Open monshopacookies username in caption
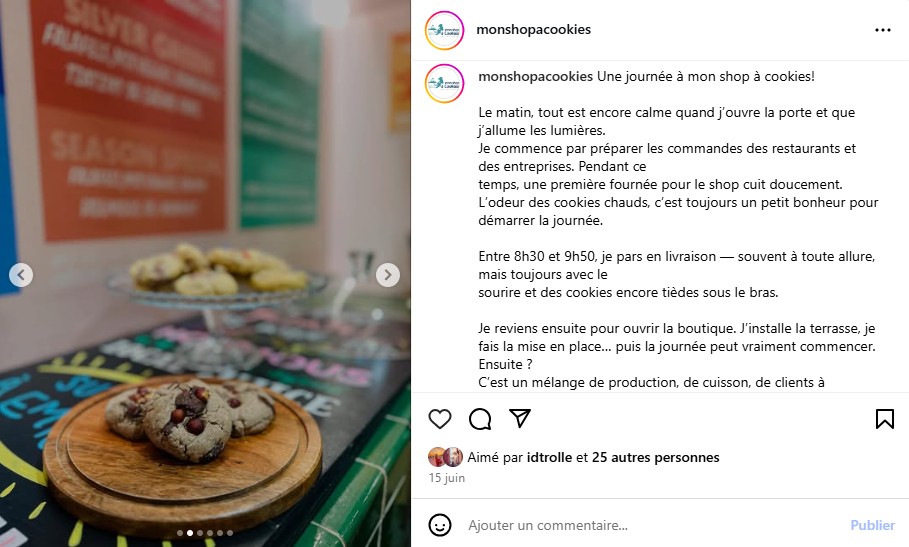 535,76
